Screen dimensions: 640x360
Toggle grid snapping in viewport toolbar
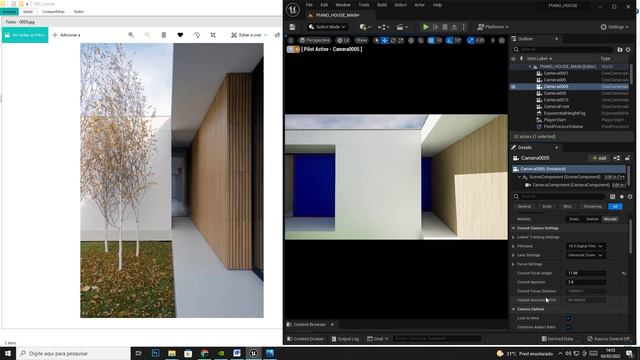[x=431, y=40]
